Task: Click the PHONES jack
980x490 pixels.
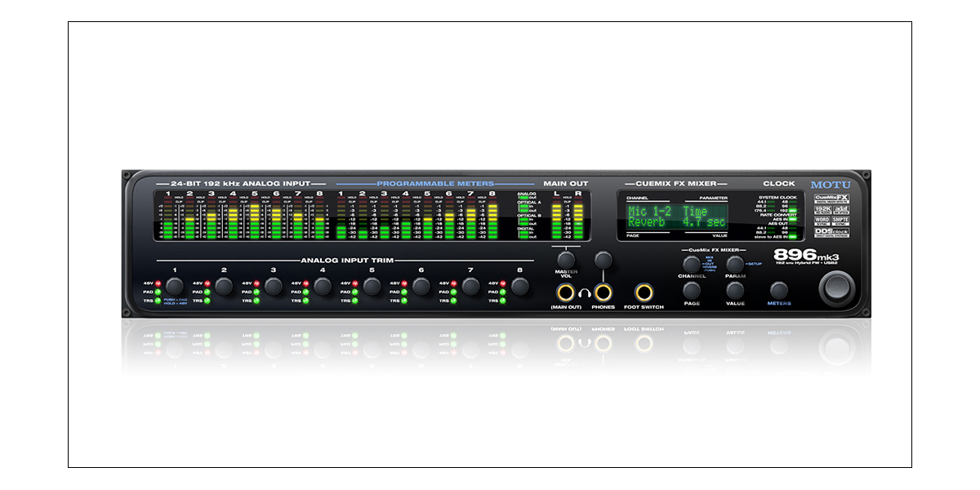Action: coord(604,292)
